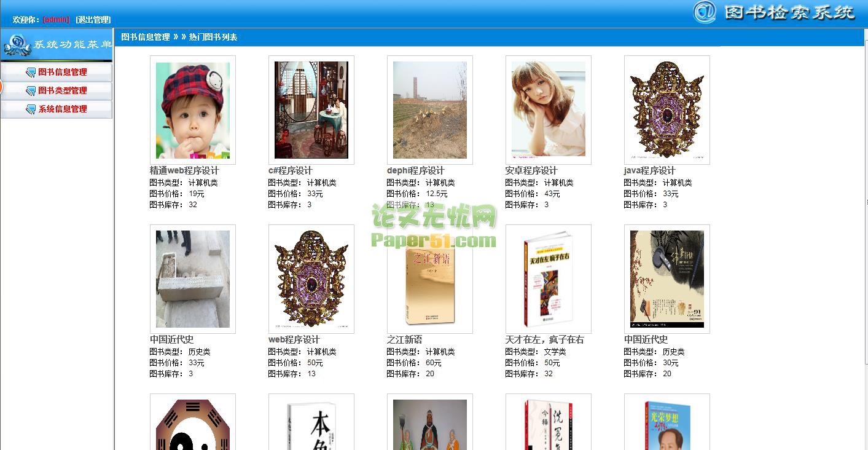Click the 图书库存 20 line under 之江新语
This screenshot has height=450, width=868.
click(x=411, y=374)
